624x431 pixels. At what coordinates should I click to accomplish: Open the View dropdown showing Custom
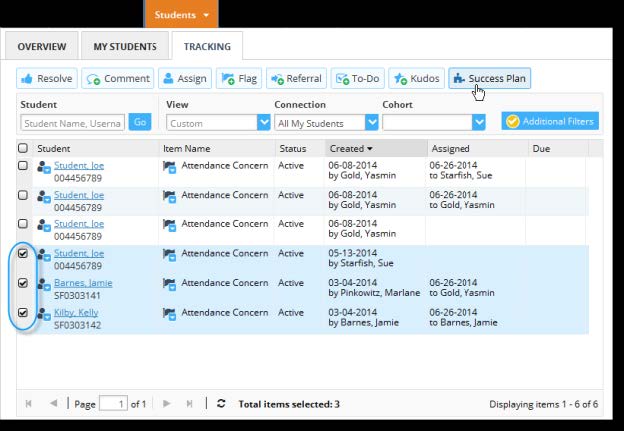(218, 122)
